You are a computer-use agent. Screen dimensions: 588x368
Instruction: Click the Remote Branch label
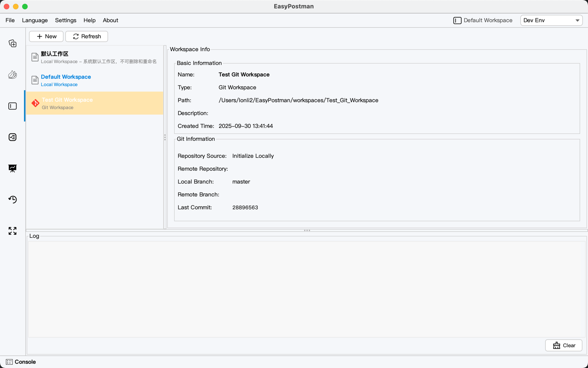pos(198,195)
